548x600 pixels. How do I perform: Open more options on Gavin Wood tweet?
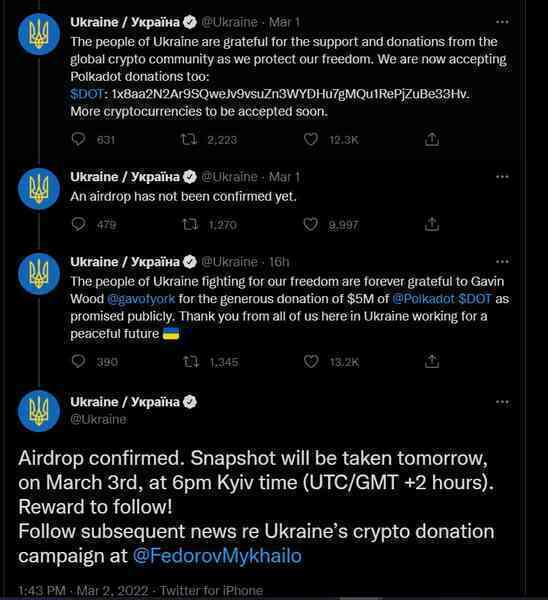502,262
